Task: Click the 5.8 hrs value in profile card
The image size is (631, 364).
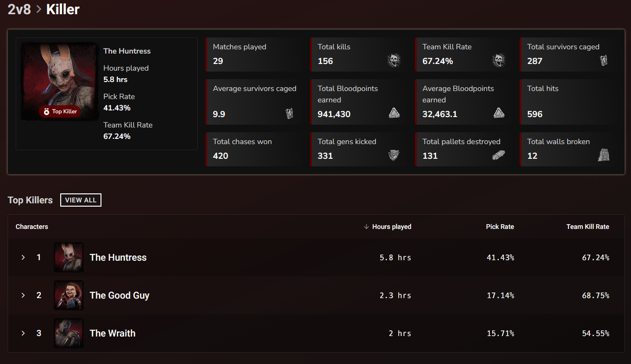Action: (115, 80)
